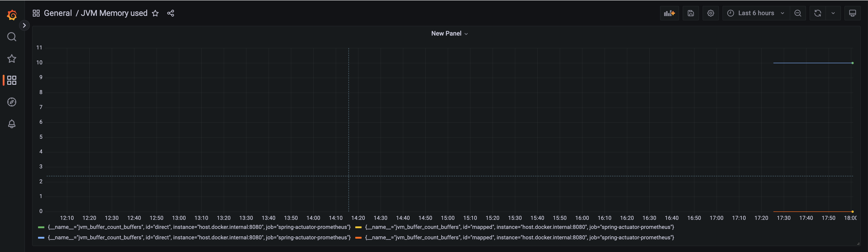This screenshot has width=868, height=252.
Task: Open the search dashboards icon
Action: click(x=12, y=37)
